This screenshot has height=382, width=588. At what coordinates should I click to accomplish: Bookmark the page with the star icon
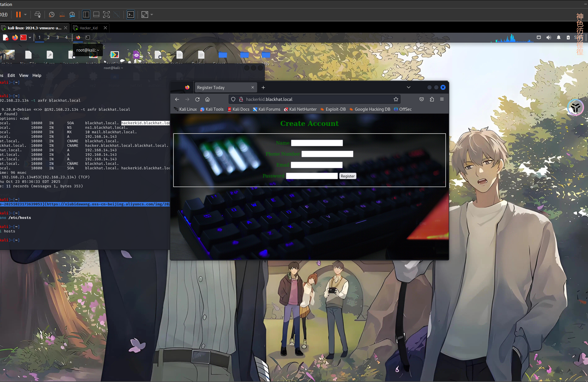click(396, 99)
